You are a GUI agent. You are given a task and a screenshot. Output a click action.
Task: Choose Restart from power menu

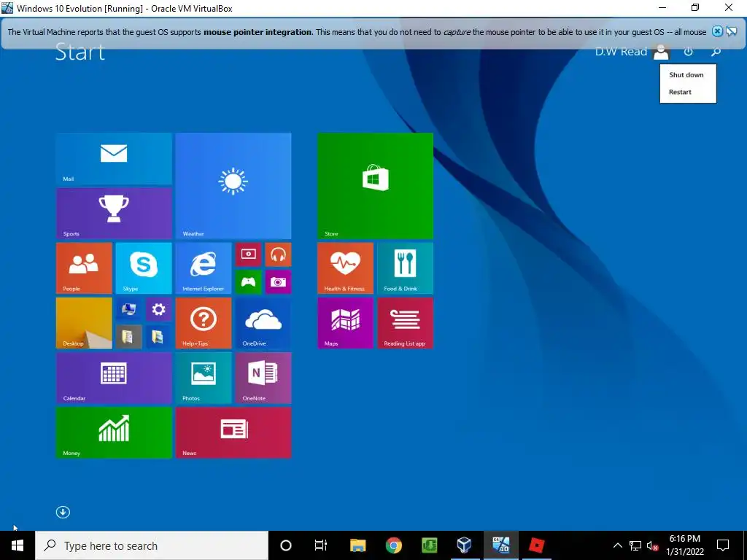point(680,92)
